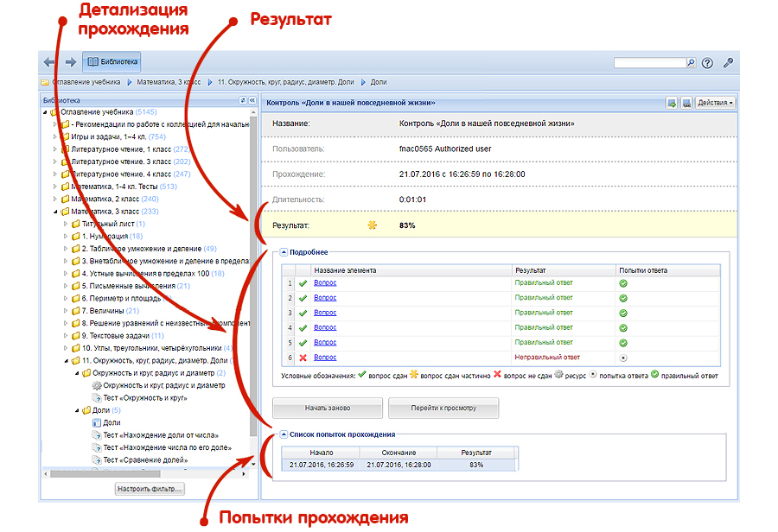Screen dimensions: 778x532
Task: Click the attempt indicator in question 6 row
Action: 622,357
